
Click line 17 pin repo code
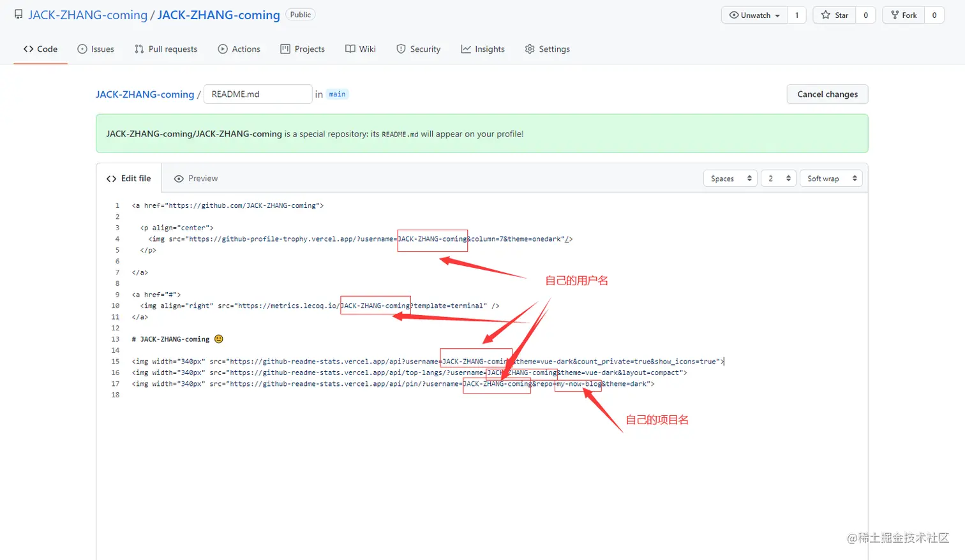(393, 384)
